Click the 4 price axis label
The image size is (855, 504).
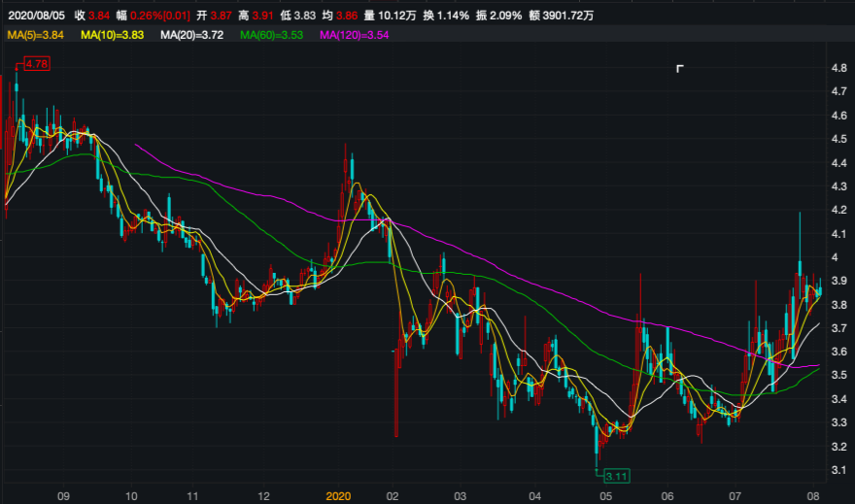[x=835, y=257]
